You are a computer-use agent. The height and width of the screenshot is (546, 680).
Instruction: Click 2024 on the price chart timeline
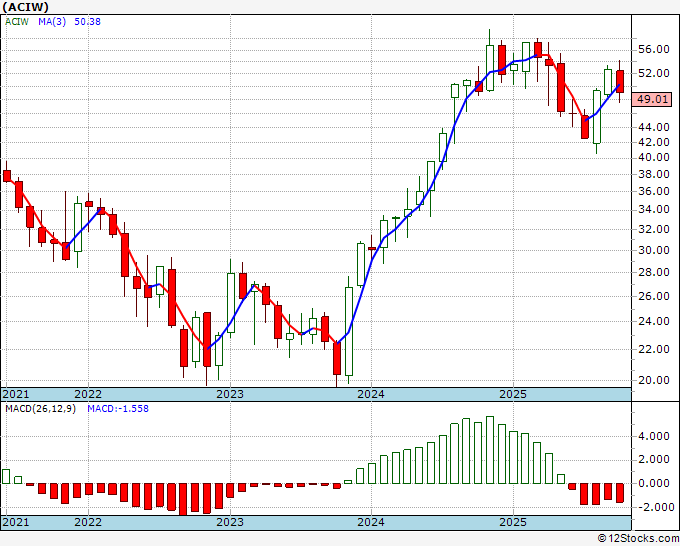371,394
